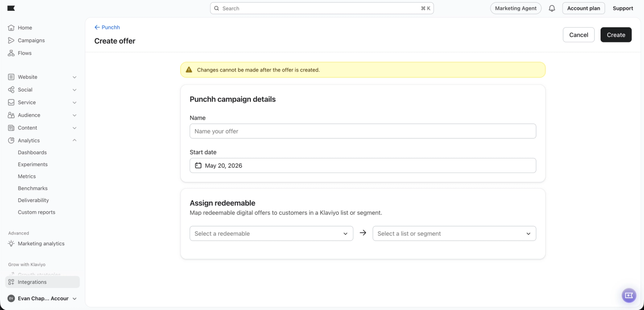
Task: Click the warning triangle icon
Action: click(x=189, y=70)
